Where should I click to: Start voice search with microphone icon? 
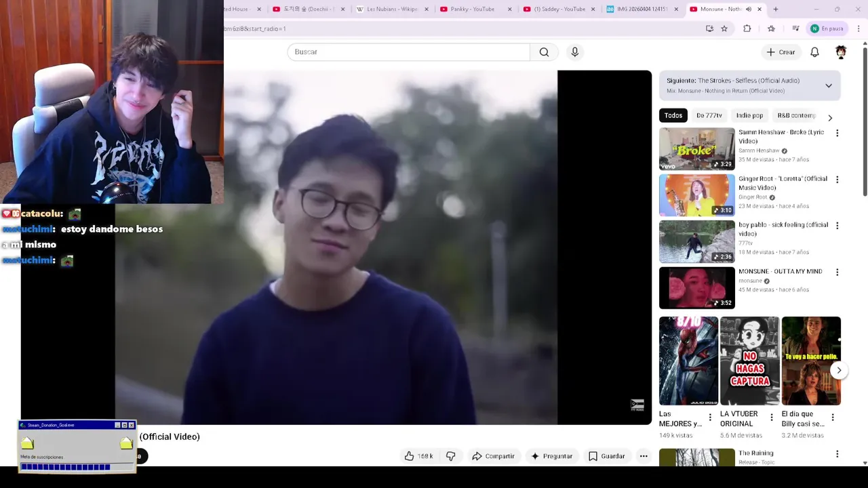[574, 52]
